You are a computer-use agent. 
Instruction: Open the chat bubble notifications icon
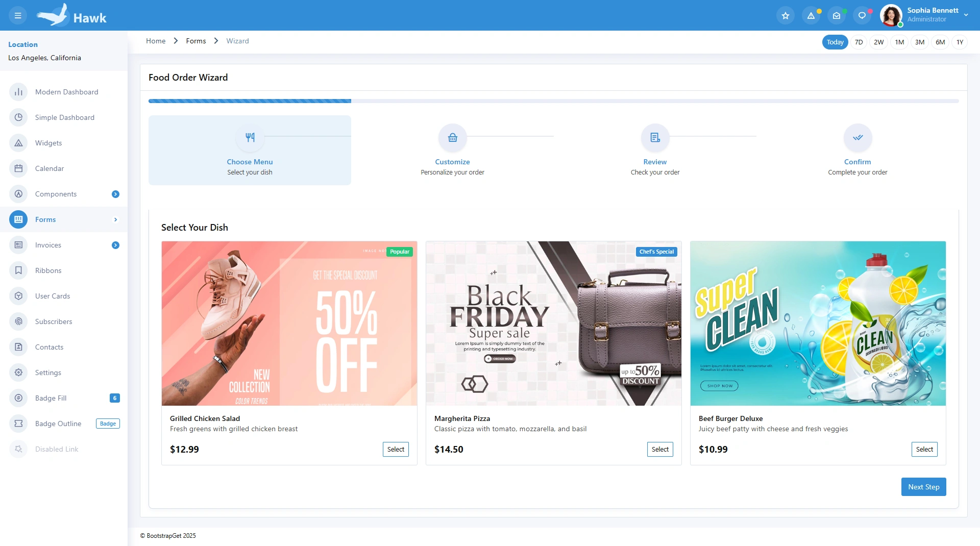[862, 15]
